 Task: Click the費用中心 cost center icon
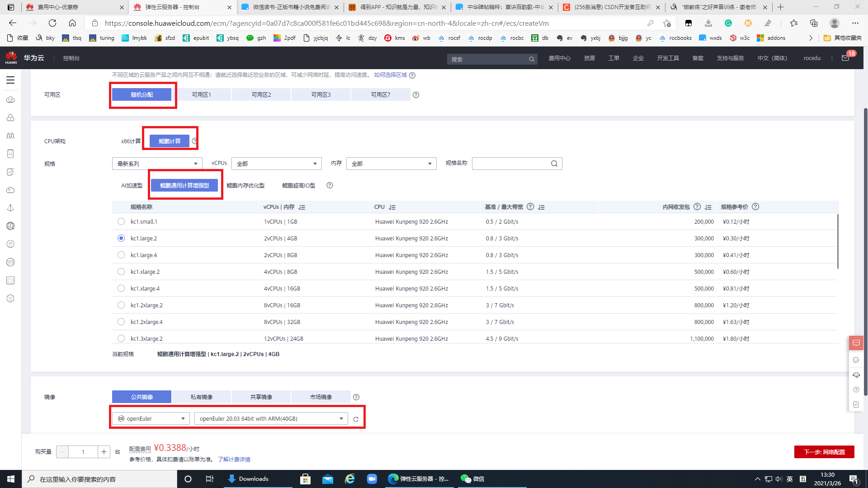(560, 58)
